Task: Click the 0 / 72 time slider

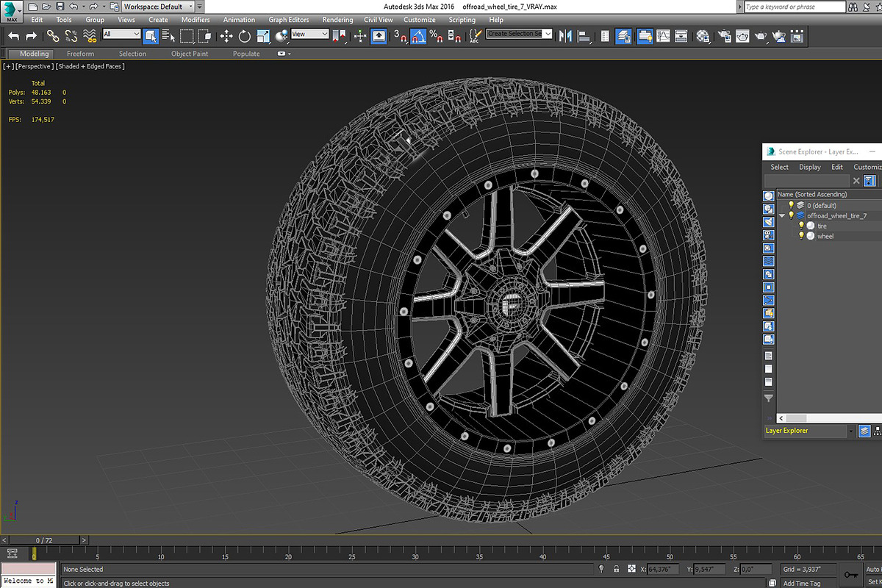Action: point(45,540)
